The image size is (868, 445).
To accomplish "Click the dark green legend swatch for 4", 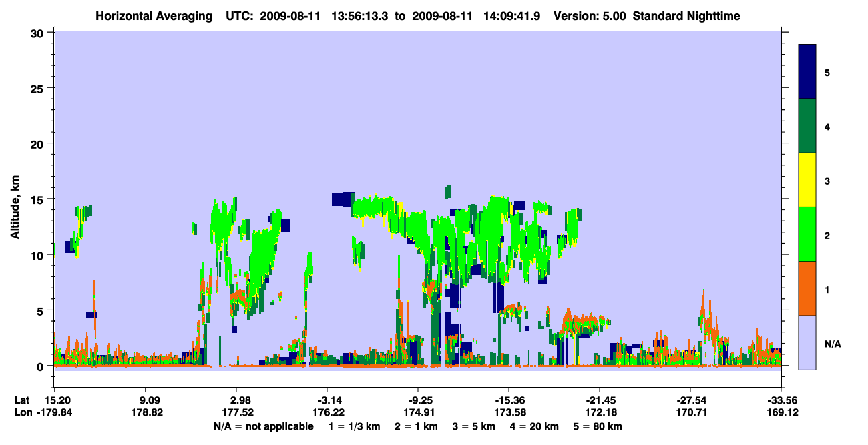I will 807,126.
